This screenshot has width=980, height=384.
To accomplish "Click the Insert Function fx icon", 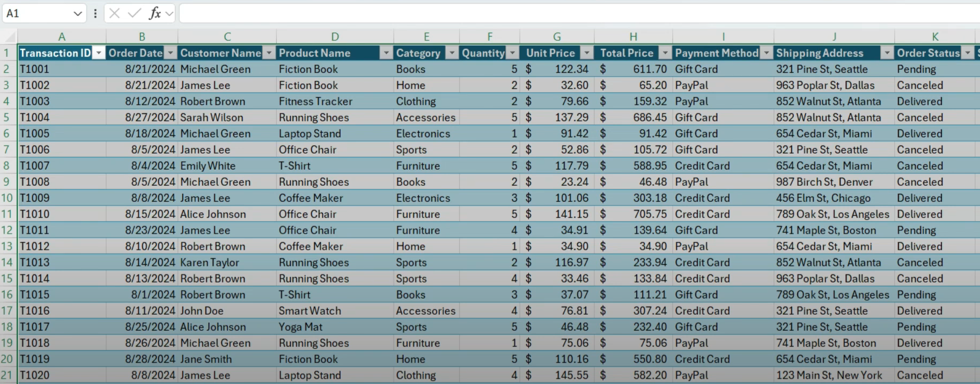I will click(x=154, y=13).
